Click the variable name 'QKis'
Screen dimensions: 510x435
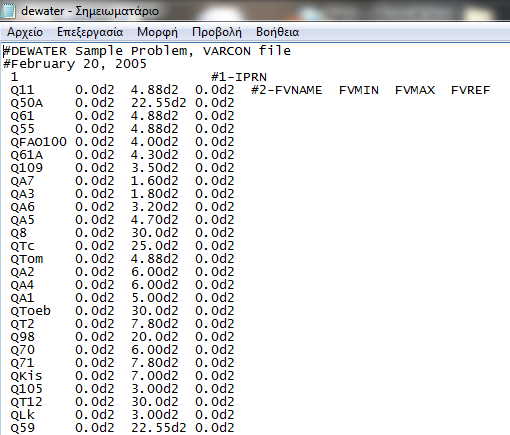[26, 376]
